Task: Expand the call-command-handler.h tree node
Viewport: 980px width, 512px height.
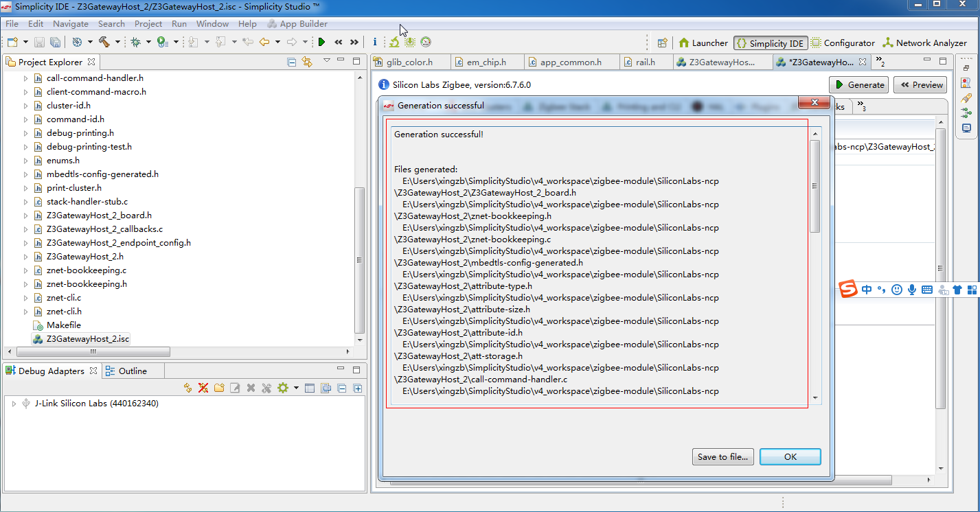Action: 25,78
